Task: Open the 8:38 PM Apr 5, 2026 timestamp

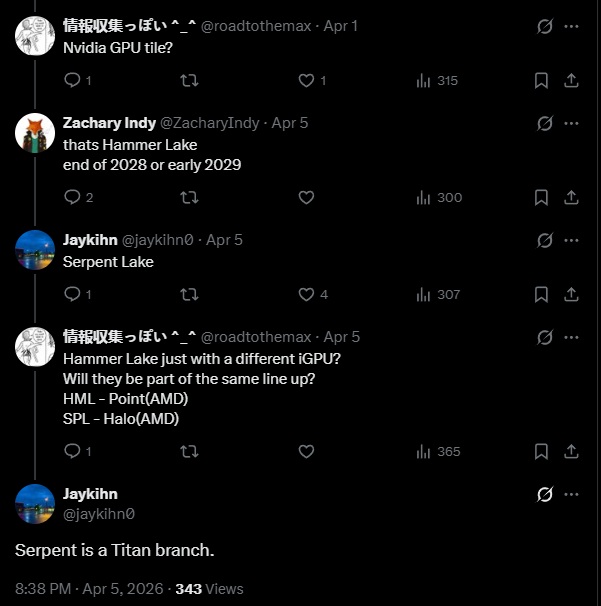Action: [x=90, y=588]
